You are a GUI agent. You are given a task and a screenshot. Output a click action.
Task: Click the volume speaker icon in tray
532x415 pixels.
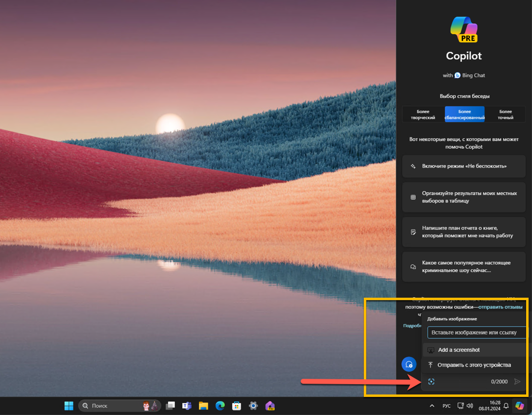(x=470, y=406)
